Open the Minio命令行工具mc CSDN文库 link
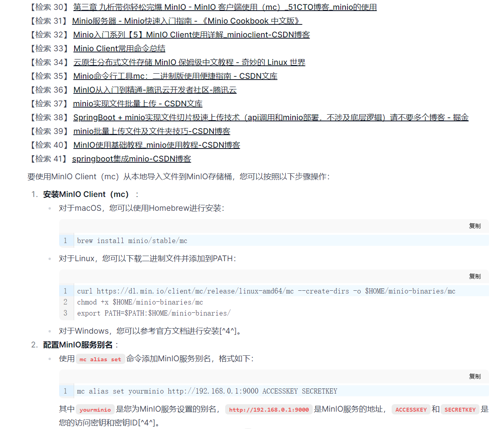This screenshot has height=429, width=504. (x=175, y=76)
